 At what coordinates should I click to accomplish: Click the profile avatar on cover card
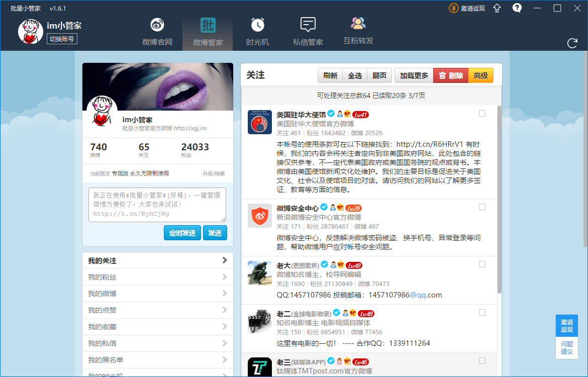pyautogui.click(x=102, y=111)
